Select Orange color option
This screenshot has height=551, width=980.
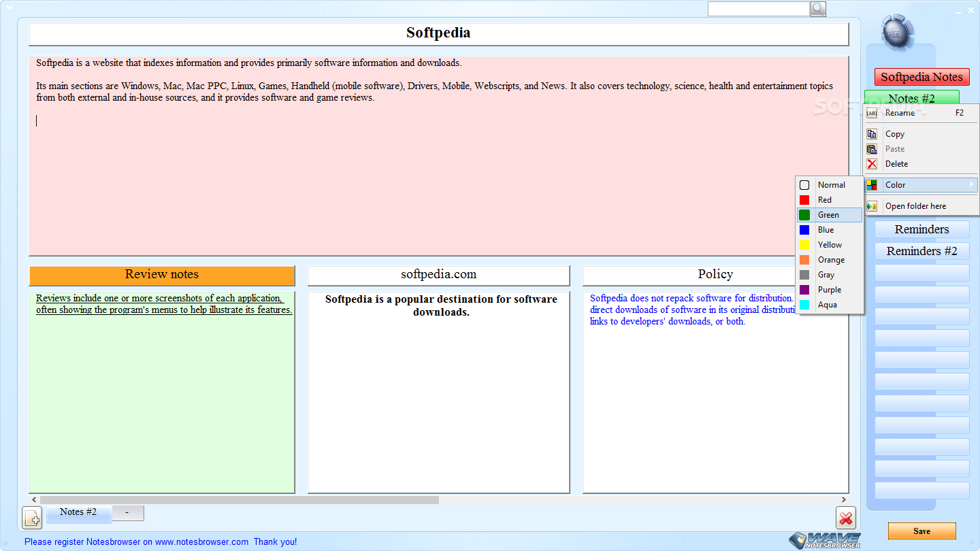pyautogui.click(x=830, y=260)
